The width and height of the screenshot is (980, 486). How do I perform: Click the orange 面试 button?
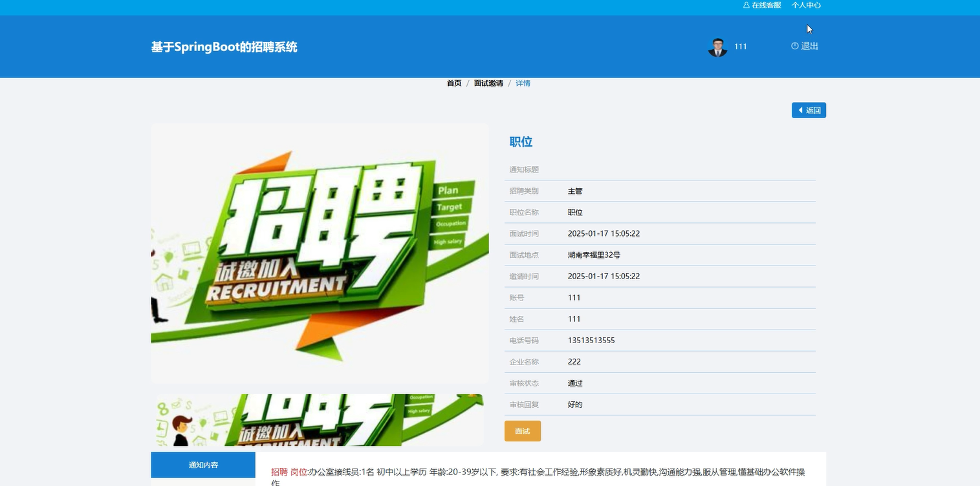coord(522,430)
